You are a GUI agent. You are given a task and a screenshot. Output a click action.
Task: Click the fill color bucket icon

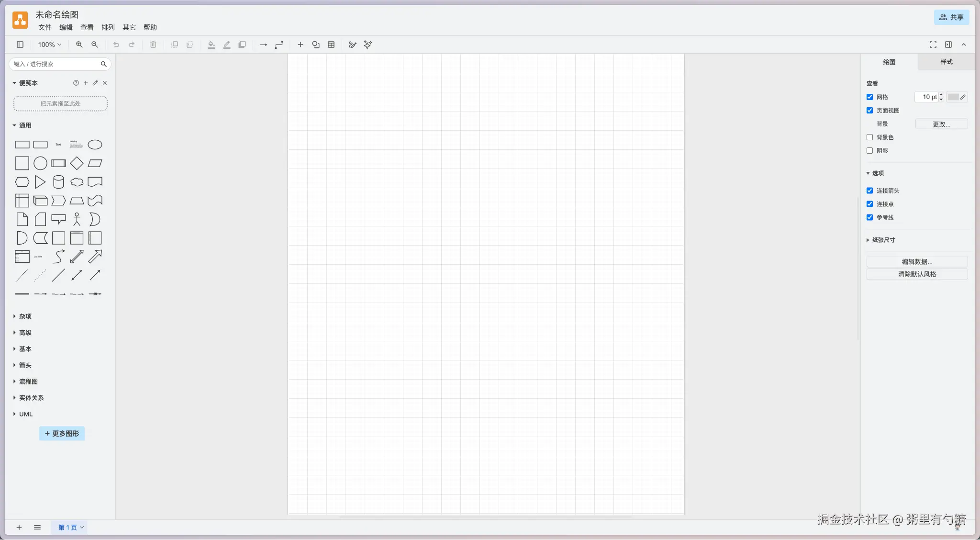[211, 45]
